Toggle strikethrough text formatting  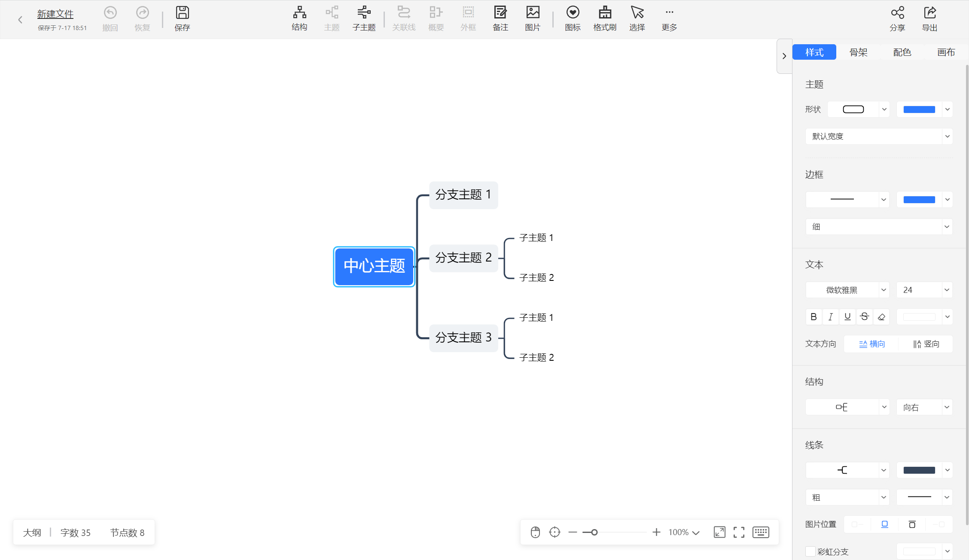tap(865, 317)
